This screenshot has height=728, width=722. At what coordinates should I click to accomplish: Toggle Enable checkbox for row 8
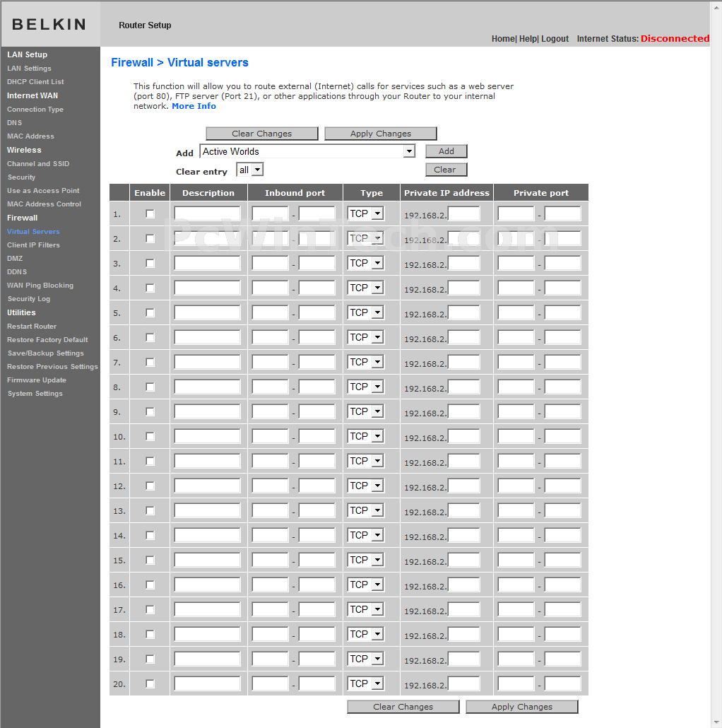150,387
